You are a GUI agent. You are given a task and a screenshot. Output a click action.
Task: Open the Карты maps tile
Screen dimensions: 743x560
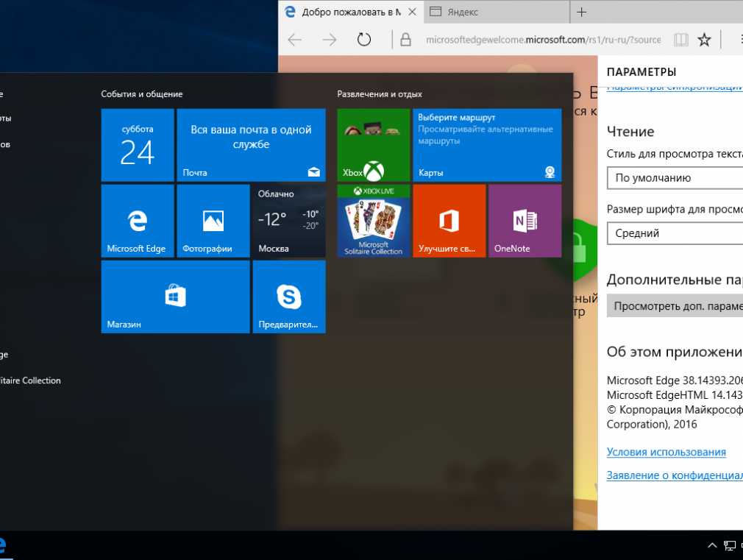pyautogui.click(x=487, y=145)
